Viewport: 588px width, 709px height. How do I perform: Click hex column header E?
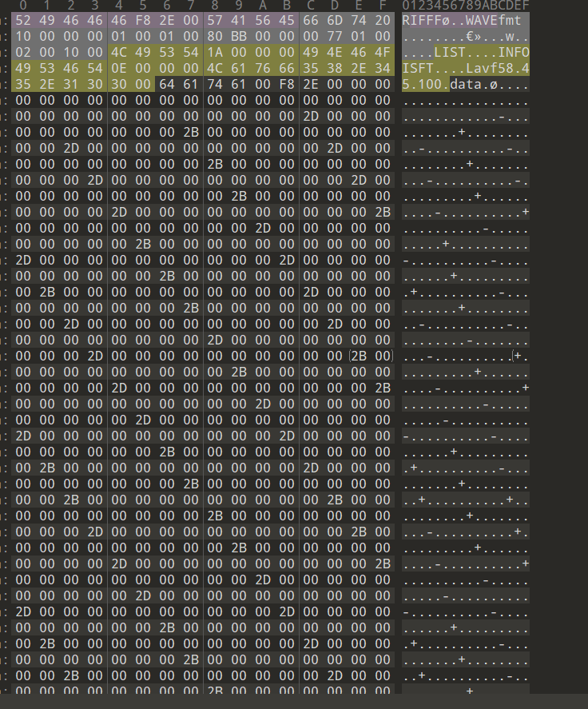[358, 6]
